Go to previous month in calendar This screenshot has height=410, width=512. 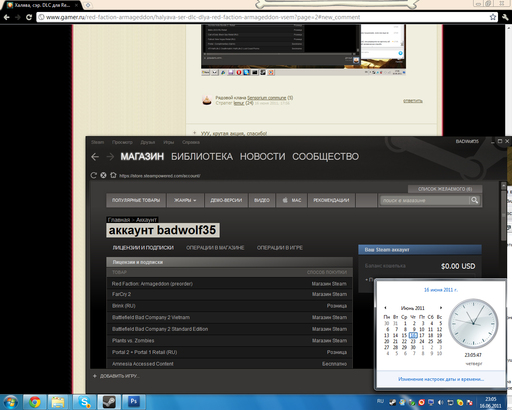(385, 308)
